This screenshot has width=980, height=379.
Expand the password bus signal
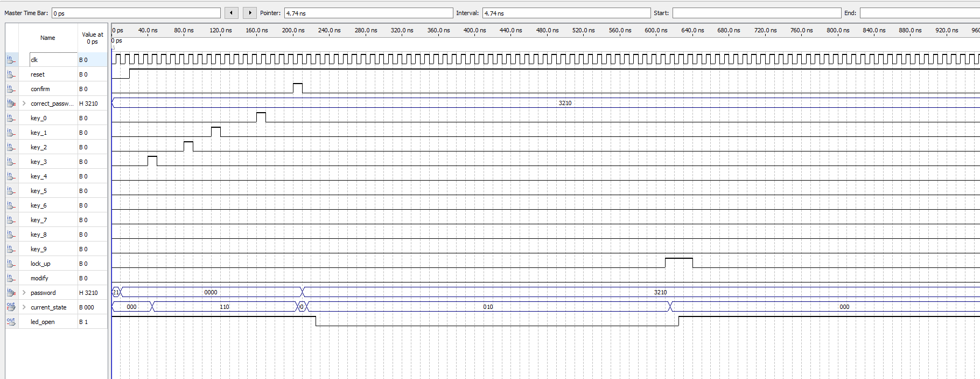coord(24,293)
